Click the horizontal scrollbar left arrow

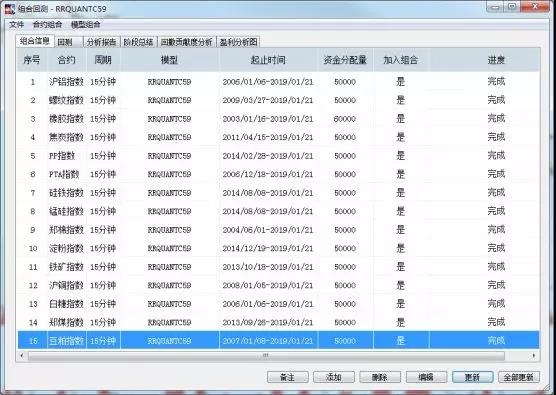pos(22,355)
